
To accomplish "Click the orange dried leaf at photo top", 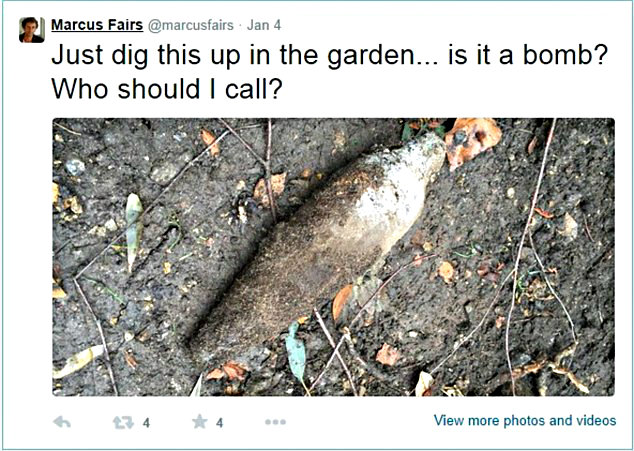I will (473, 142).
